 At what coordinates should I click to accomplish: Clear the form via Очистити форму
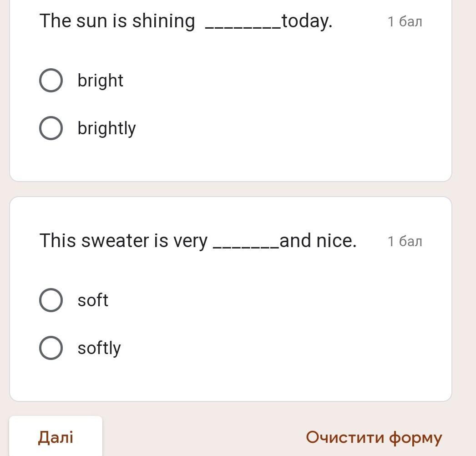click(374, 438)
